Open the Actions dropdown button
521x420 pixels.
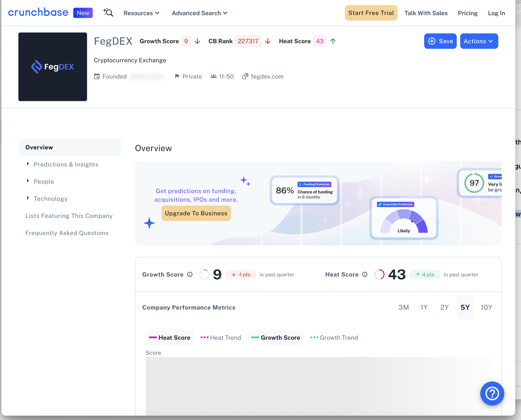[479, 41]
